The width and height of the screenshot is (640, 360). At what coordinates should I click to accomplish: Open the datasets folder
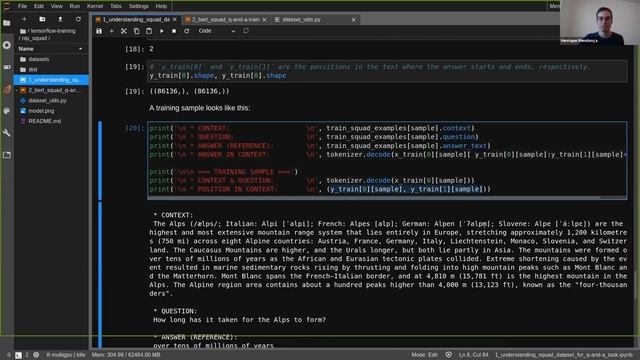(x=51, y=59)
